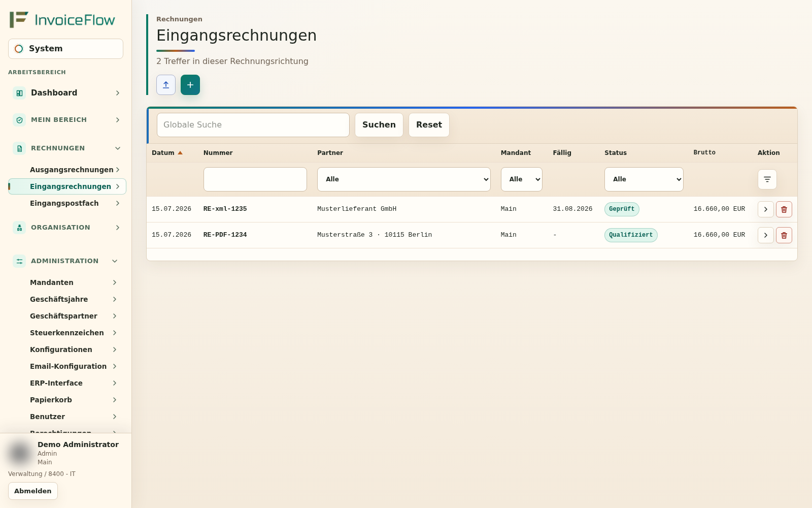Click the Abmelden button
The width and height of the screenshot is (812, 508).
click(x=33, y=491)
